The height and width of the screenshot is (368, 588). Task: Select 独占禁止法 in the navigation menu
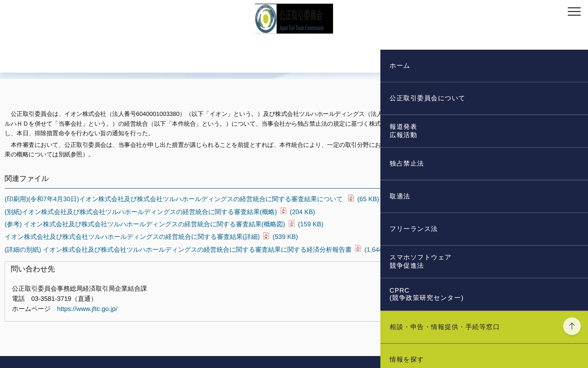pyautogui.click(x=406, y=164)
